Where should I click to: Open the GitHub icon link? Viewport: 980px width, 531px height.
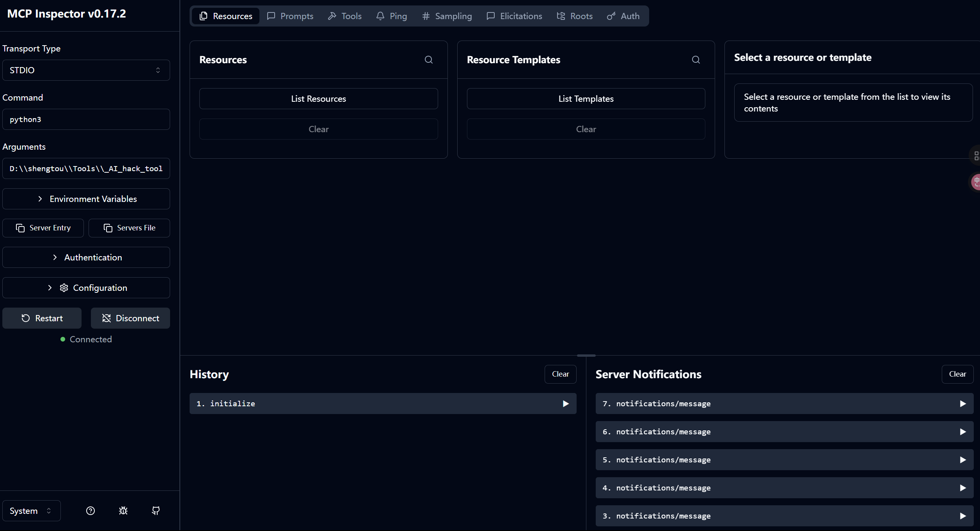coord(156,511)
